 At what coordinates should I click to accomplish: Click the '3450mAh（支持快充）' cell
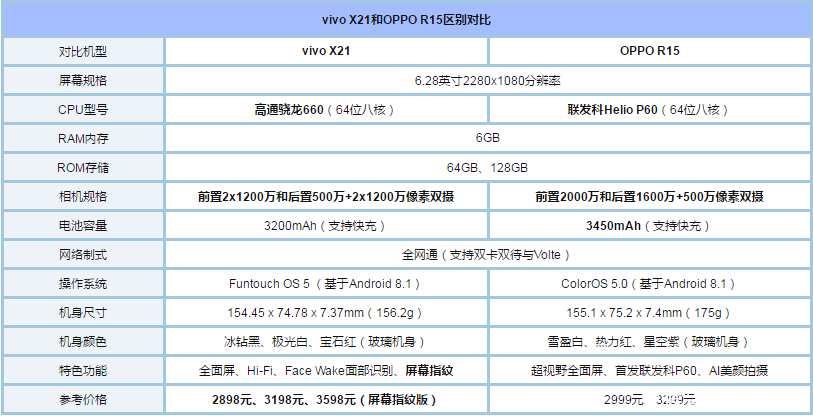click(x=650, y=226)
